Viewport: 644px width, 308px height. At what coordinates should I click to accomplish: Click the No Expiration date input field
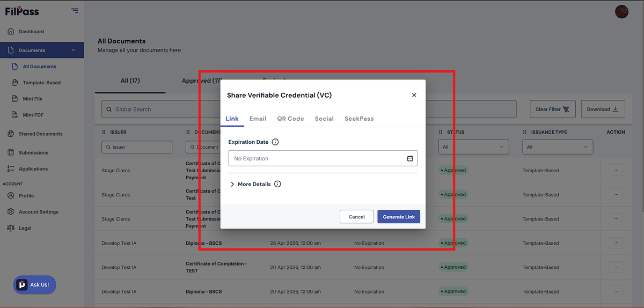tap(323, 158)
